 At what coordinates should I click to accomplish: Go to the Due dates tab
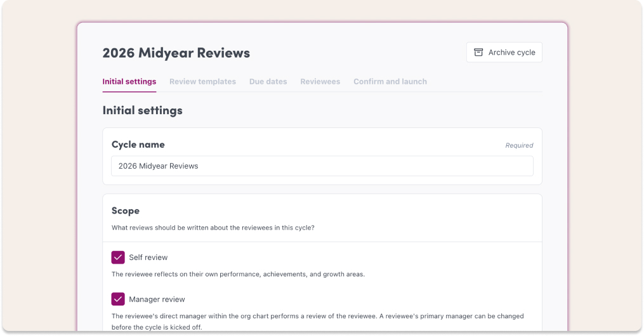(268, 82)
